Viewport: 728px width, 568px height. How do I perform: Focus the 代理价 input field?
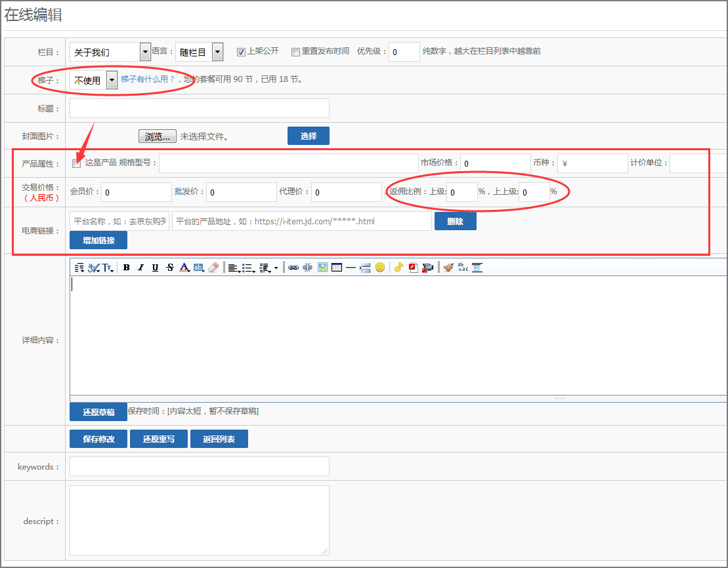347,192
